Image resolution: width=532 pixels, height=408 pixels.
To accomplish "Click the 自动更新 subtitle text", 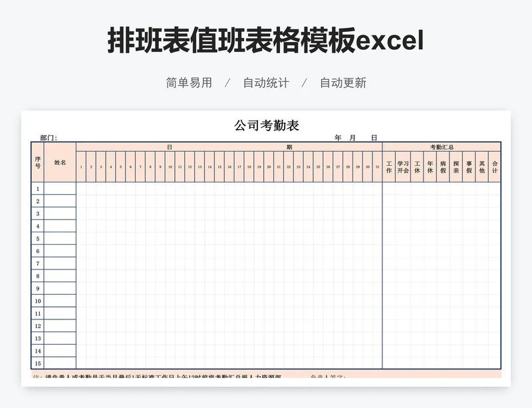I will [x=343, y=83].
